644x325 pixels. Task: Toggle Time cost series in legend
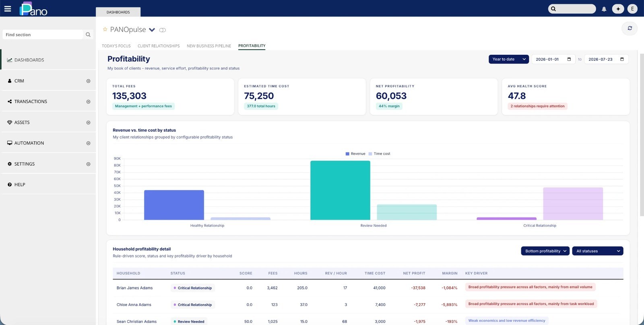point(379,154)
